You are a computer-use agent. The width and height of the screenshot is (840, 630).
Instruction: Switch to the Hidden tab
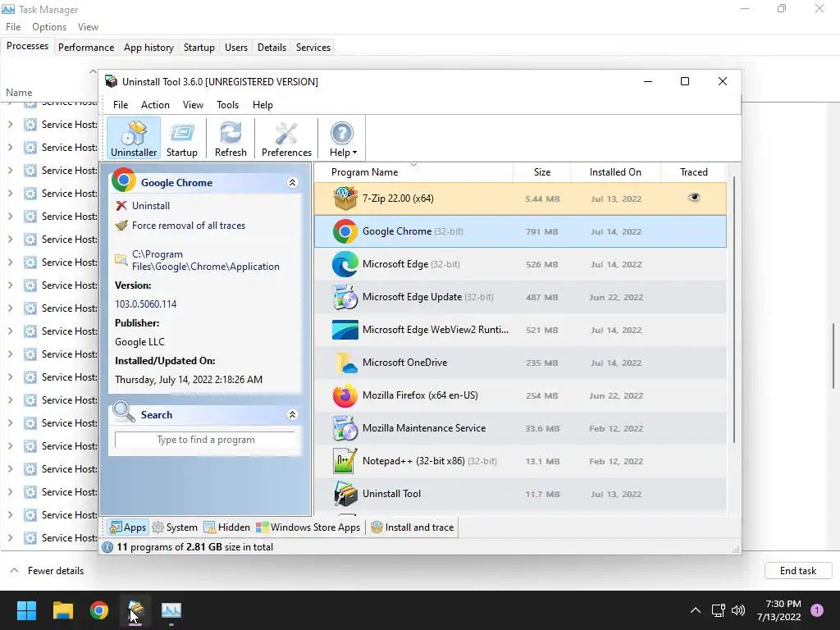click(227, 527)
